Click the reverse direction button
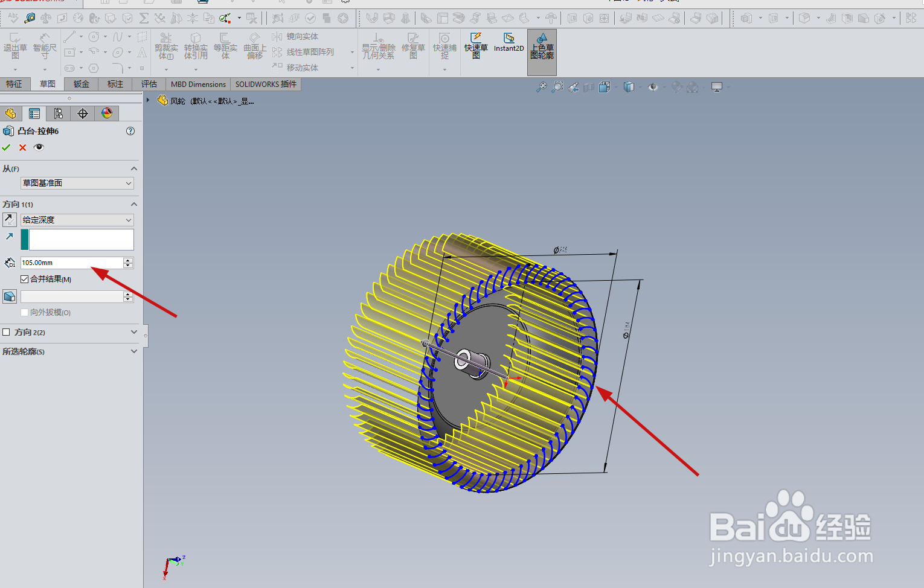 (x=10, y=220)
